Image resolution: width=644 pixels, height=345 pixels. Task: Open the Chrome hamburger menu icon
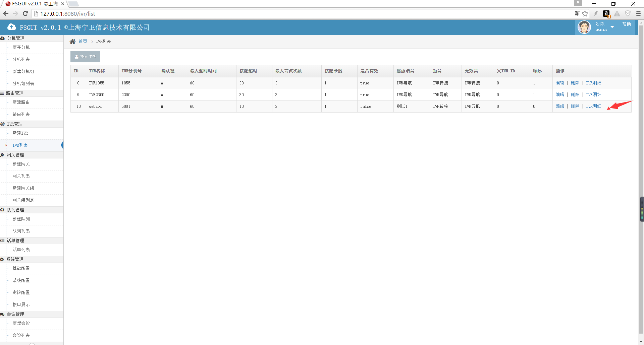638,14
